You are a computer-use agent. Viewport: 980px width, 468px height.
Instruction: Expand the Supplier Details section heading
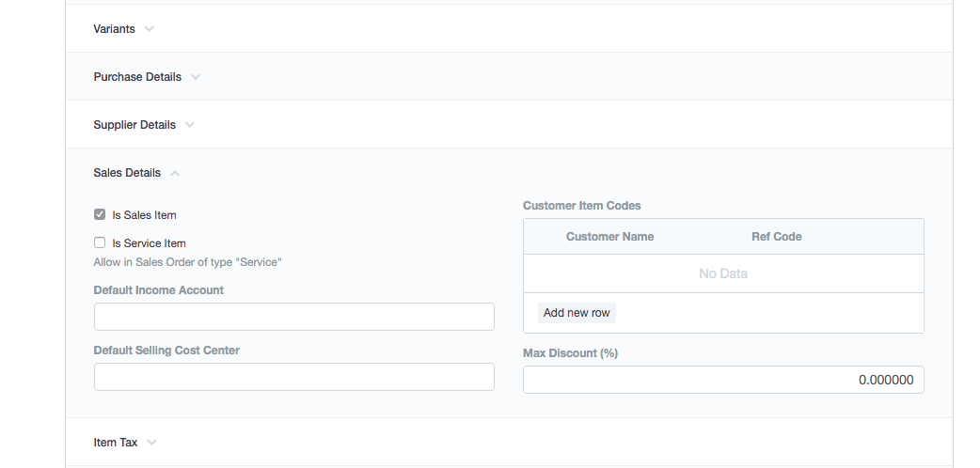(x=134, y=125)
